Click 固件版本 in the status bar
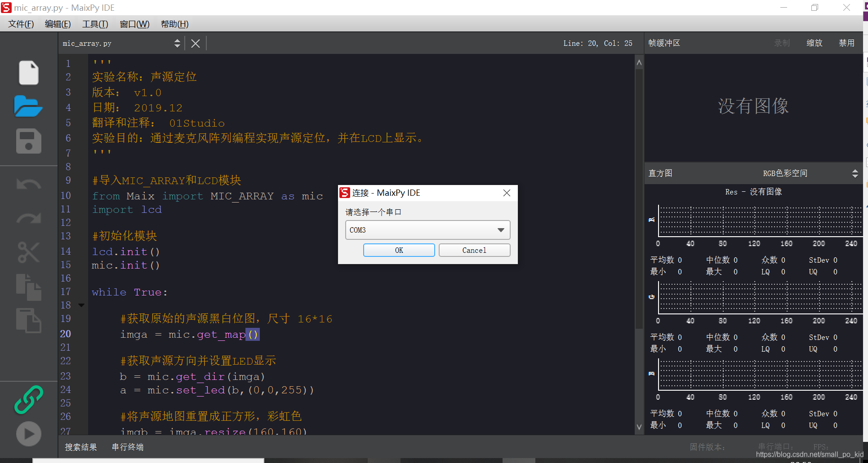The width and height of the screenshot is (868, 463). click(x=708, y=447)
